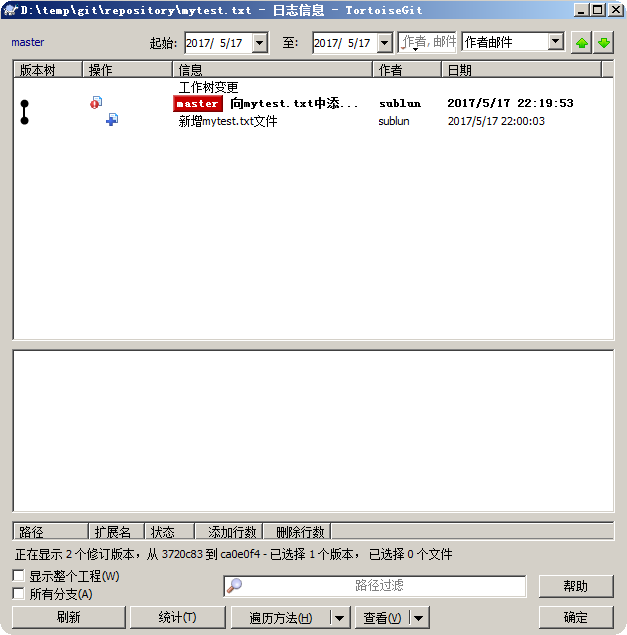Click the 版本树 column header
Viewport: 627px width, 635px height.
[48, 70]
